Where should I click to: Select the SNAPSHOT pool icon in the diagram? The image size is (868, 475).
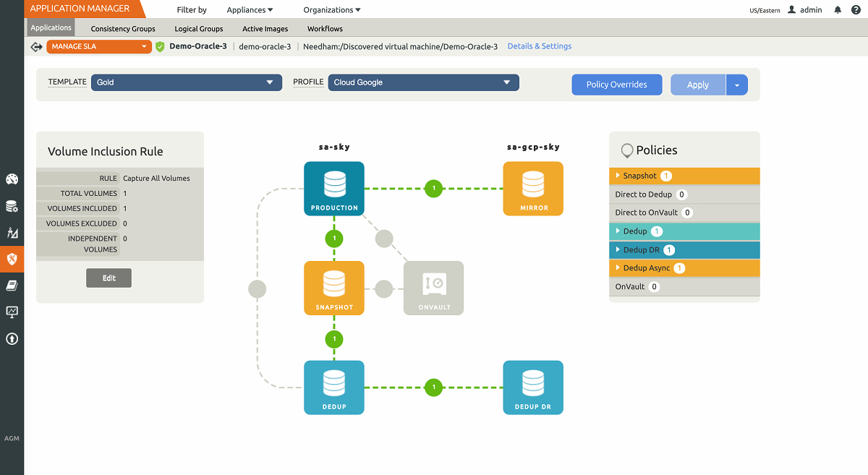click(x=333, y=288)
